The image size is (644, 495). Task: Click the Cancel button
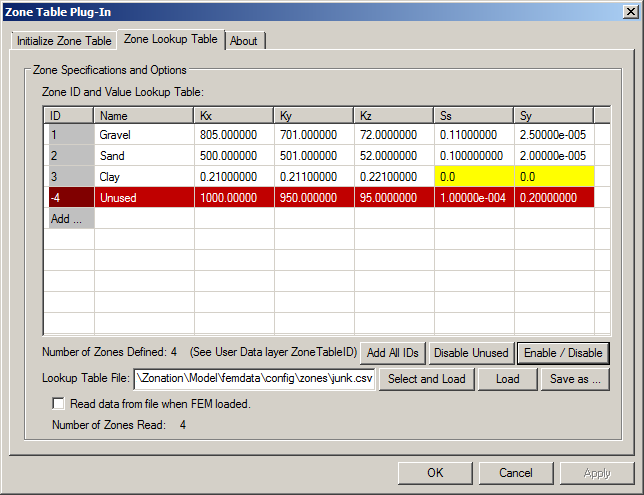516,473
